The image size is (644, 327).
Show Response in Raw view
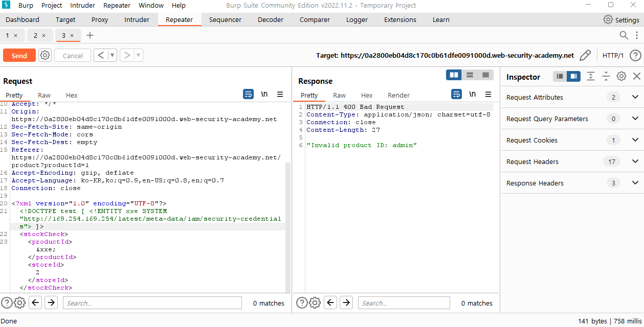tap(340, 95)
